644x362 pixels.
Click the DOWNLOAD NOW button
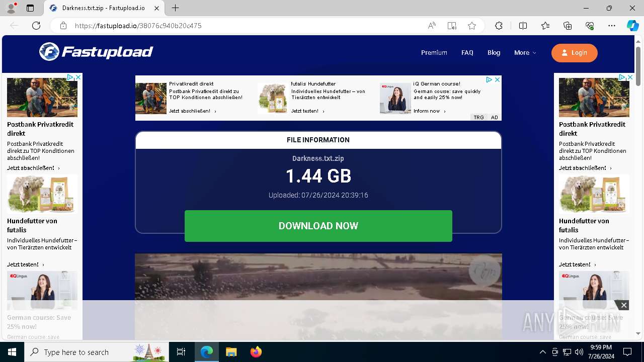click(x=318, y=226)
